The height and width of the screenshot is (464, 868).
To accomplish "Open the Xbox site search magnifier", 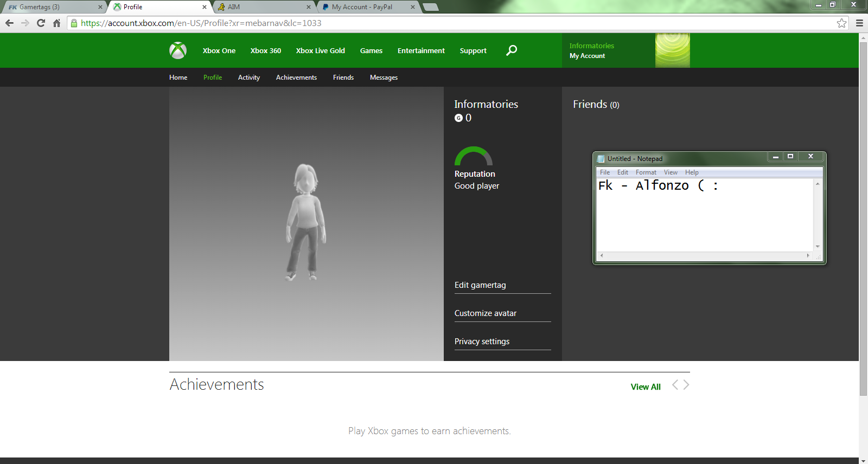I will tap(512, 50).
